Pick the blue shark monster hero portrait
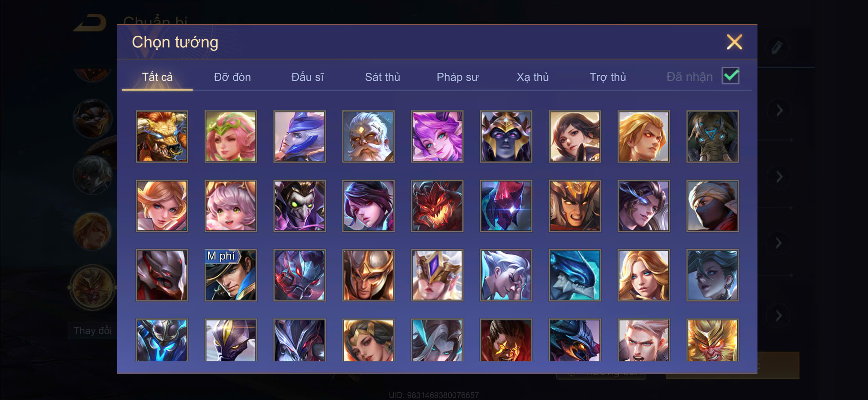The image size is (868, 400). [575, 275]
